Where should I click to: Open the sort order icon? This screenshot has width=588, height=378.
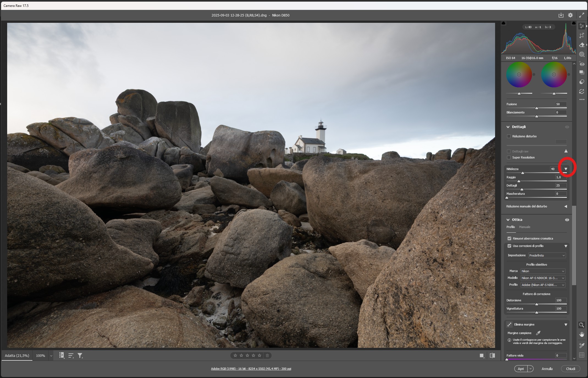click(x=71, y=355)
